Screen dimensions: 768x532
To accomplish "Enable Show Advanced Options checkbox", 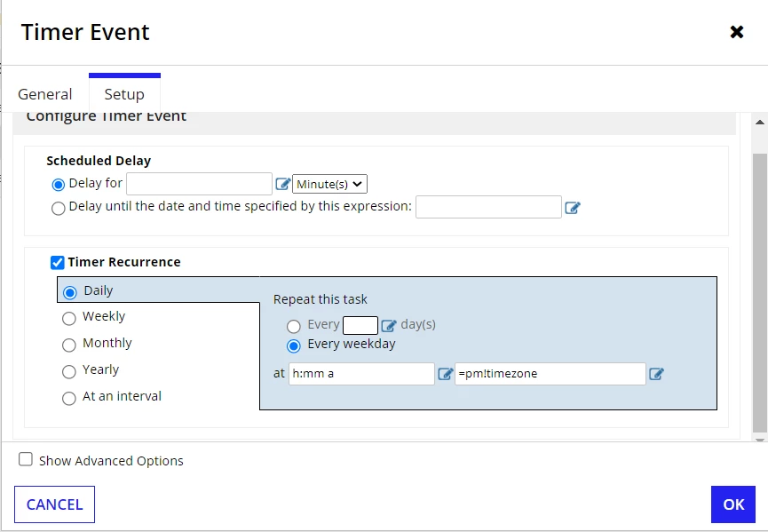I will coord(26,459).
